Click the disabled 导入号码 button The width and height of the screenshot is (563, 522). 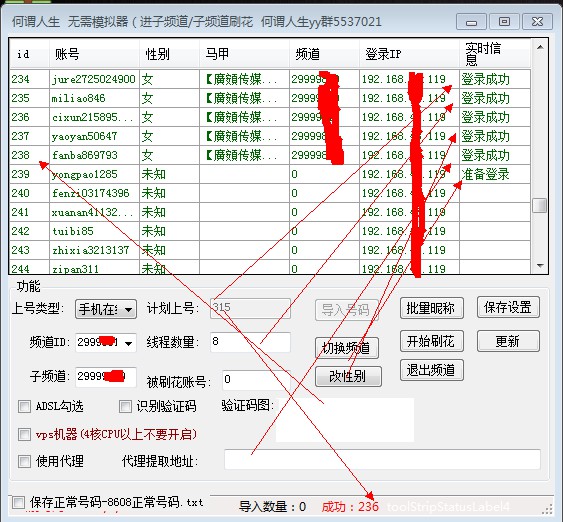tap(347, 310)
